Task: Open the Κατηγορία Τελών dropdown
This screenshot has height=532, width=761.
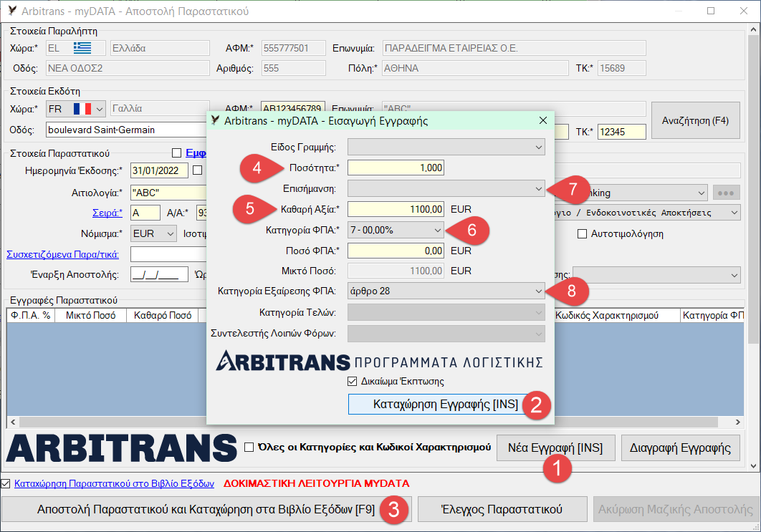Action: (446, 312)
